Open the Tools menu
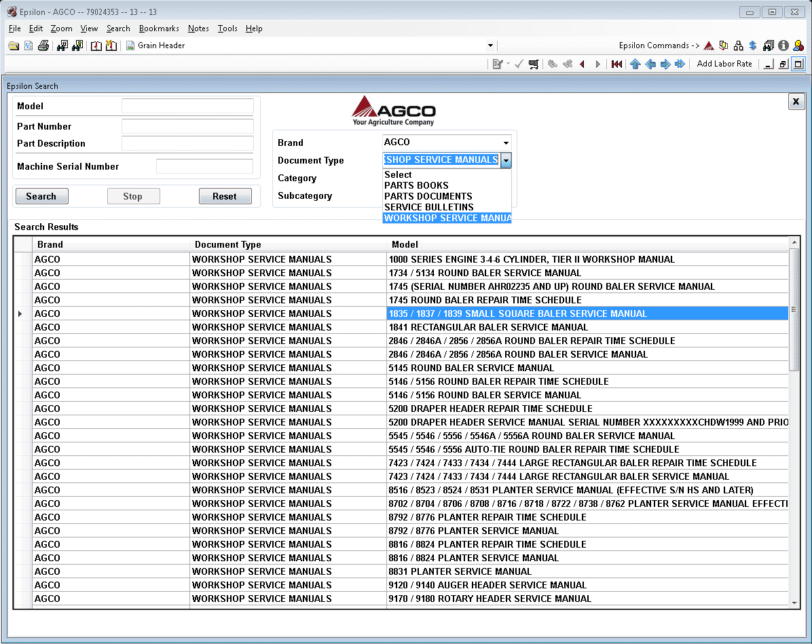Image resolution: width=812 pixels, height=644 pixels. [x=227, y=29]
